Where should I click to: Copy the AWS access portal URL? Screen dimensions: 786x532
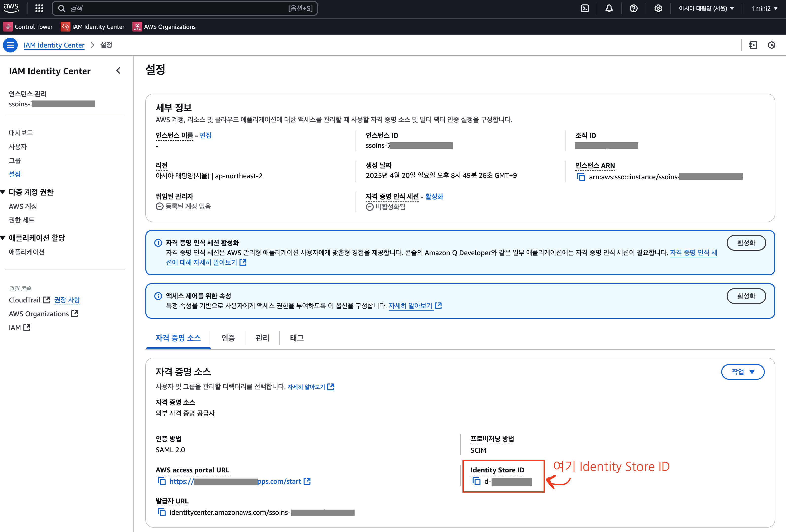coord(162,481)
